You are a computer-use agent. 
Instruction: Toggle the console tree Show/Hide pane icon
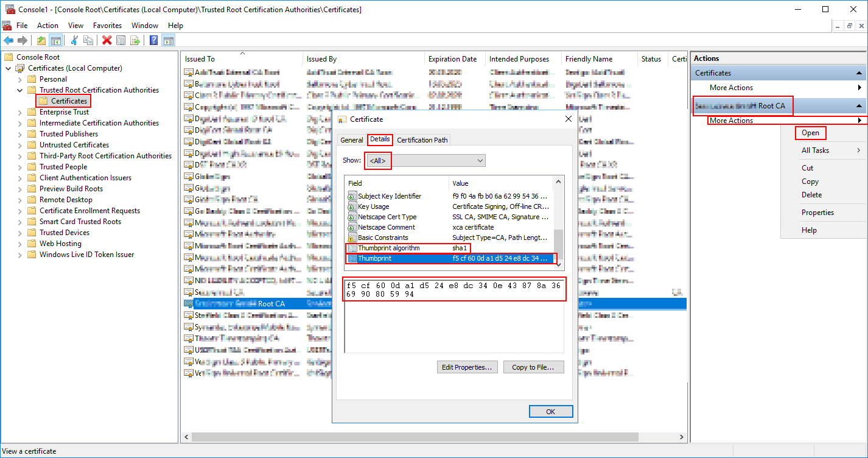click(56, 40)
